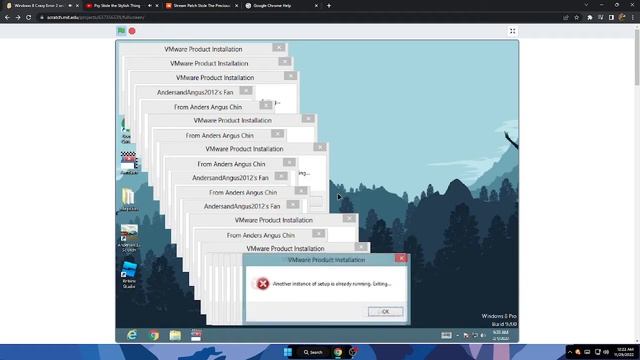Screen dimensions: 640x360
Task: Open the Chrome profile avatar
Action: click(x=622, y=18)
